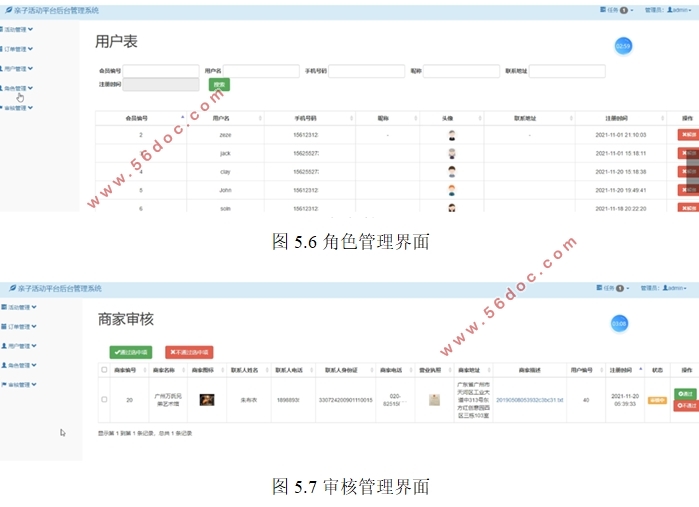
Task: Expand 订单管理 in the 商家审核 page sidebar
Action: [x=17, y=327]
